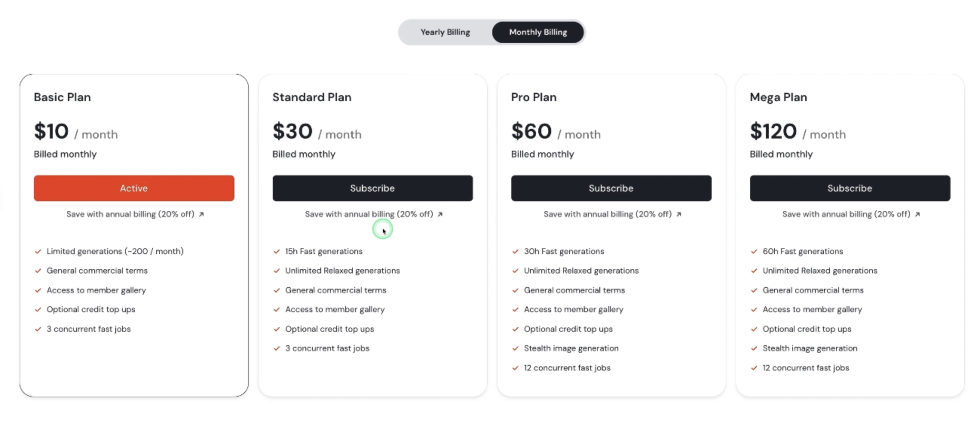Subscribe to the Pro Plan

tap(611, 188)
